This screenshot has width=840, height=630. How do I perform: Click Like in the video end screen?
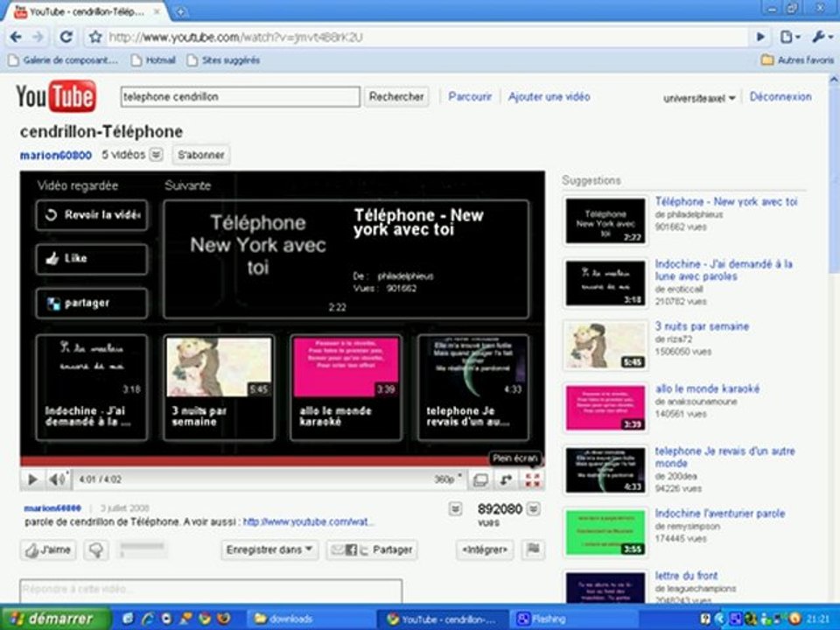pyautogui.click(x=92, y=259)
